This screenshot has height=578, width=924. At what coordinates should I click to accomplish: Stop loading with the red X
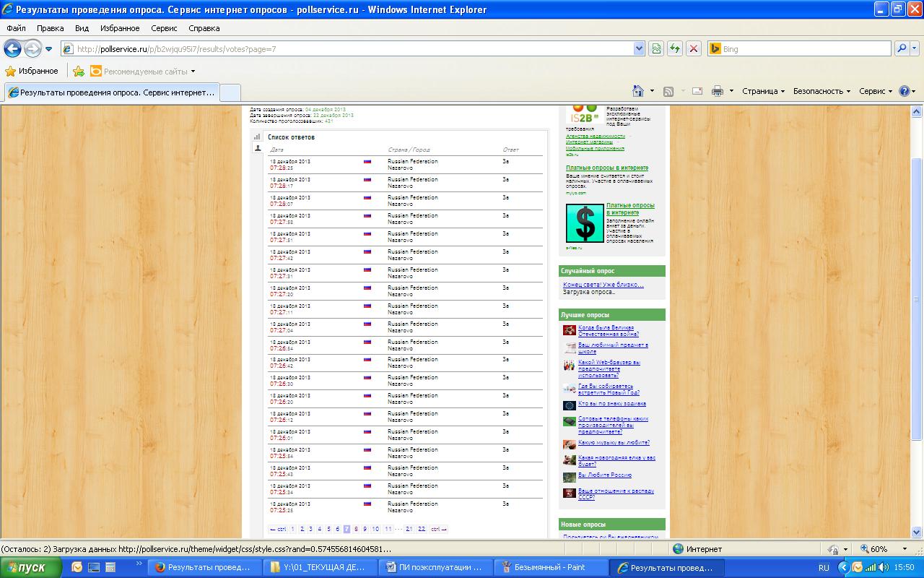coord(694,49)
